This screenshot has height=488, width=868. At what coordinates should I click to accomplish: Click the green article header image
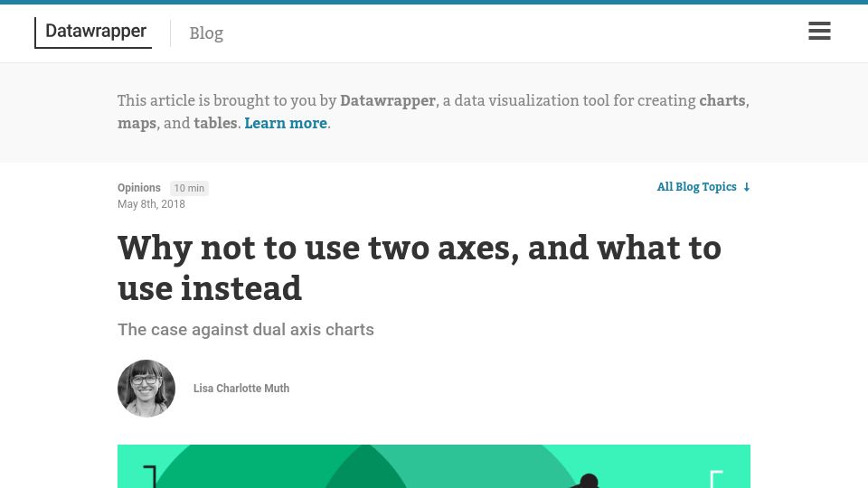(434, 466)
